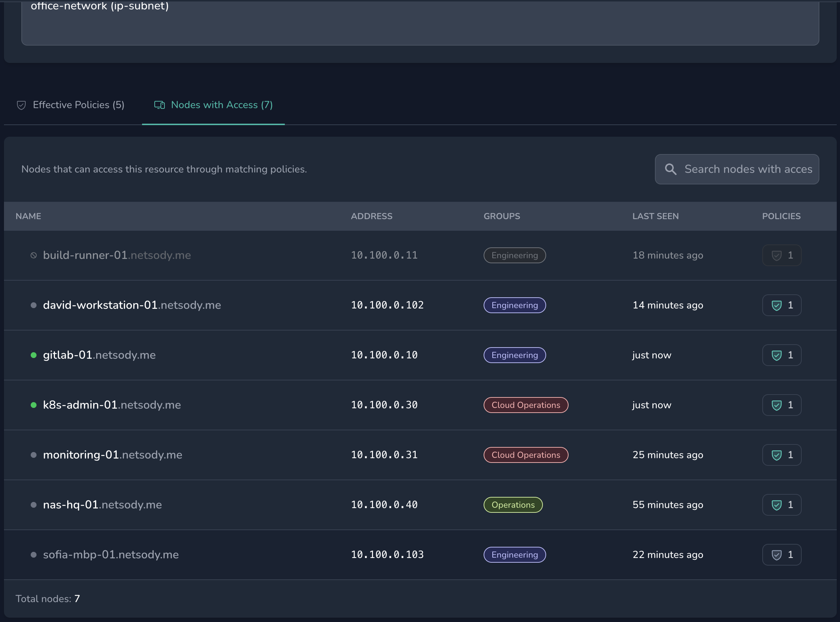Click Engineering group tag of gitlab-01
Viewport: 840px width, 622px height.
[514, 355]
